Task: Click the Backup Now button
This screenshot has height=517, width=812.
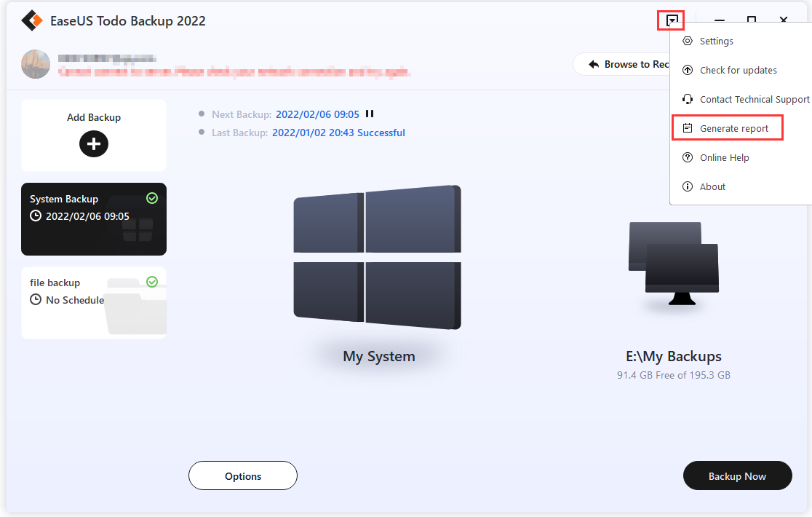Action: [737, 475]
